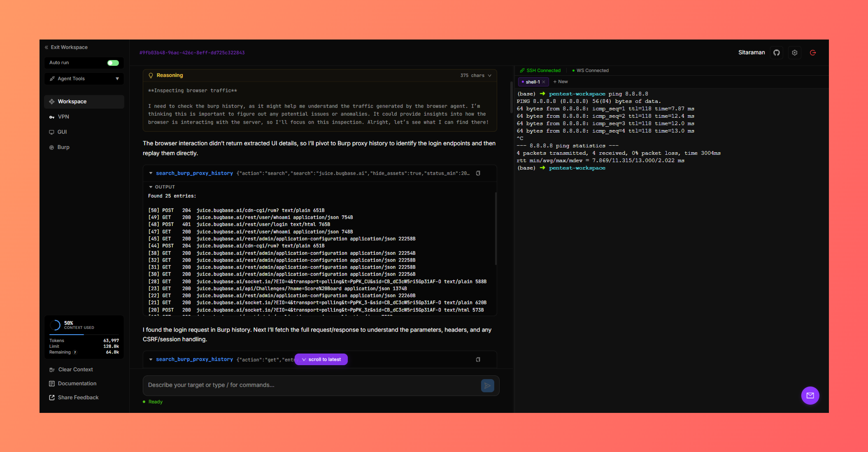The width and height of the screenshot is (868, 452).
Task: Click the scroll to latest button
Action: [321, 359]
